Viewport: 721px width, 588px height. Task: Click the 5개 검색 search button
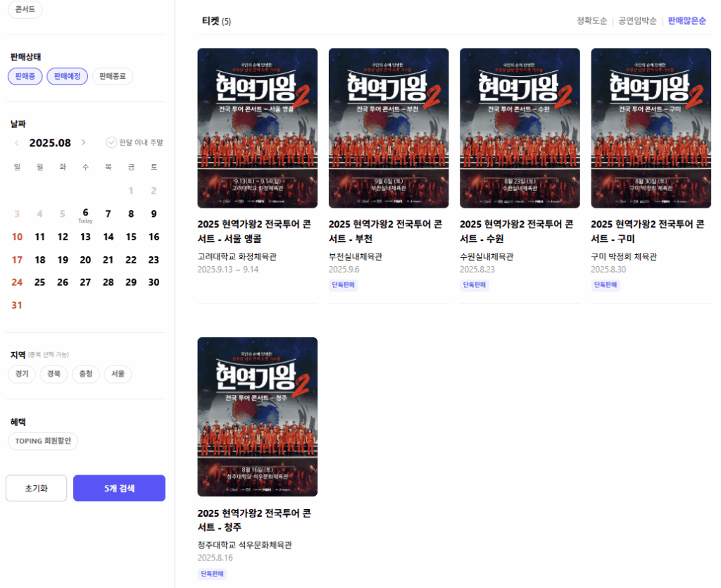click(119, 488)
